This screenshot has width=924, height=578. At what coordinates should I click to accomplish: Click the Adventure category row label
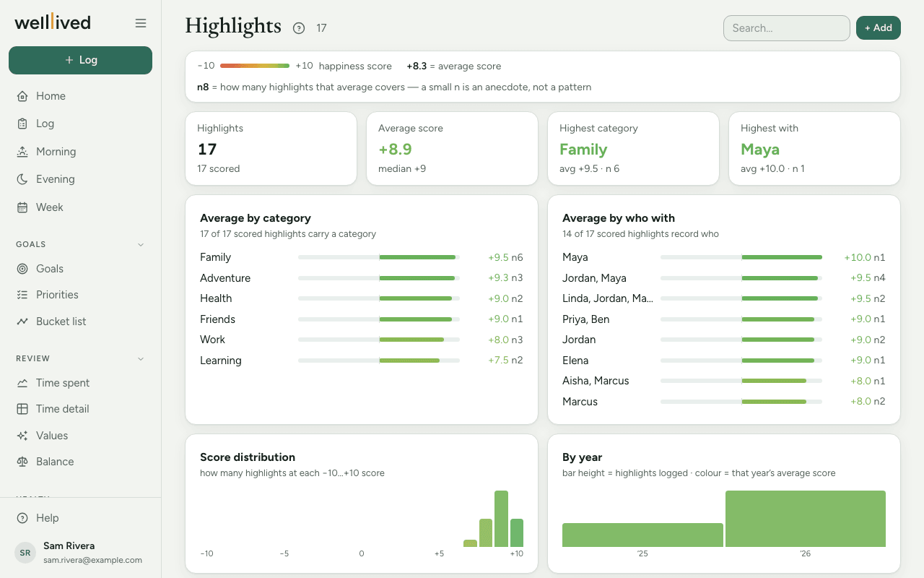[225, 278]
